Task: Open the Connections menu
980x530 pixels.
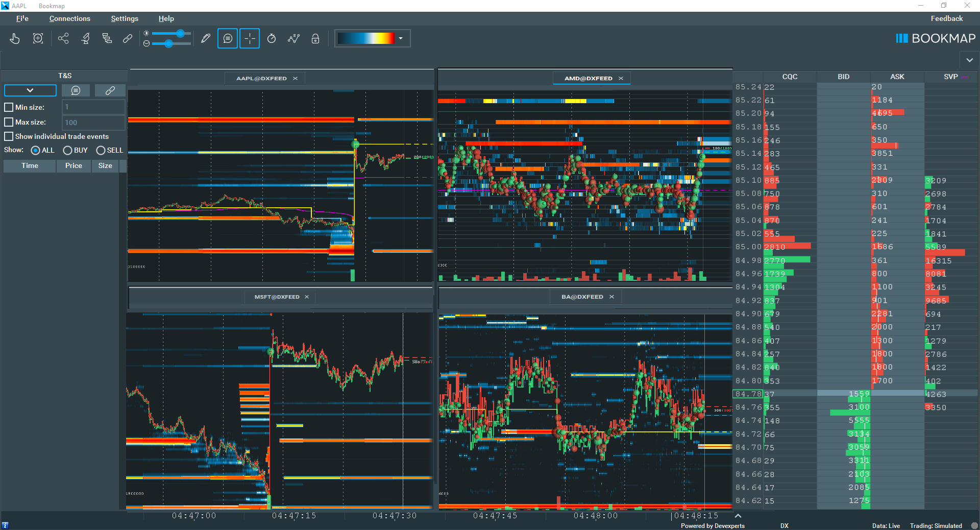Action: 69,18
